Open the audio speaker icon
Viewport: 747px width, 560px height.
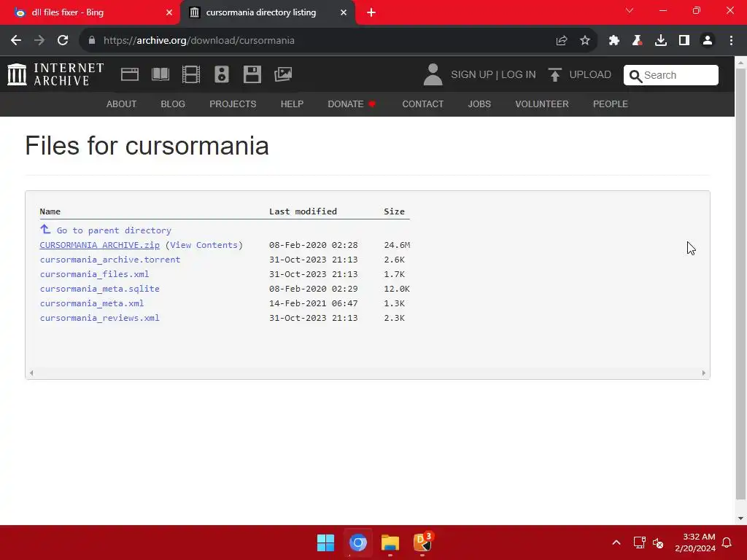[x=222, y=74]
